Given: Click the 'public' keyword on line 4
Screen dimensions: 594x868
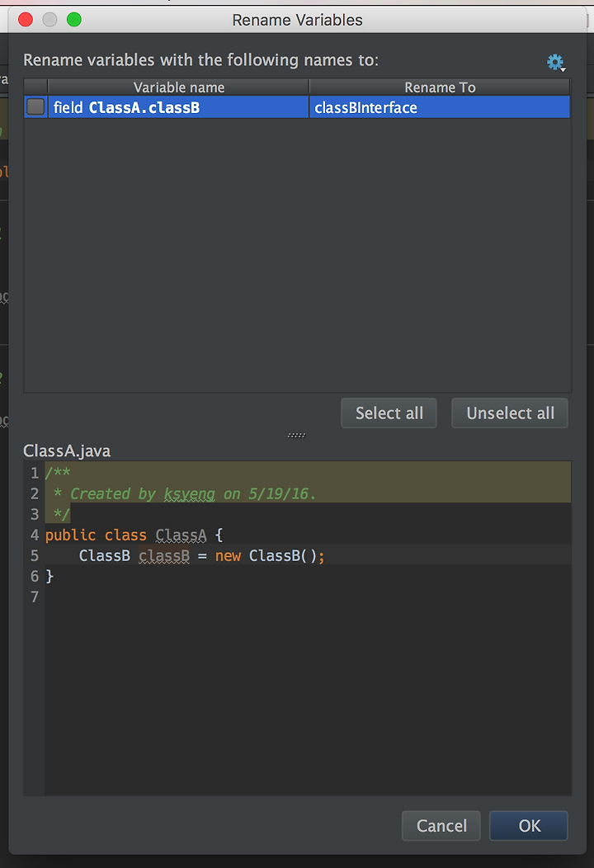Looking at the screenshot, I should point(70,535).
